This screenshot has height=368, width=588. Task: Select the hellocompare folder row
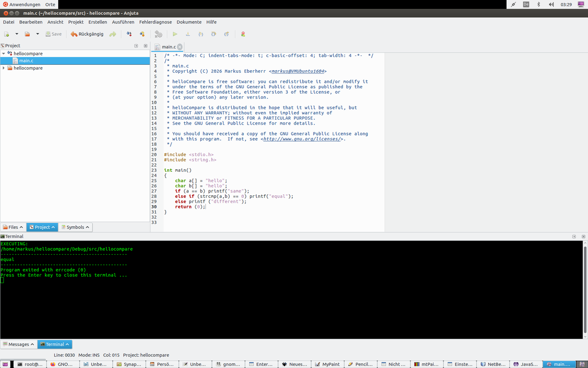(x=74, y=68)
